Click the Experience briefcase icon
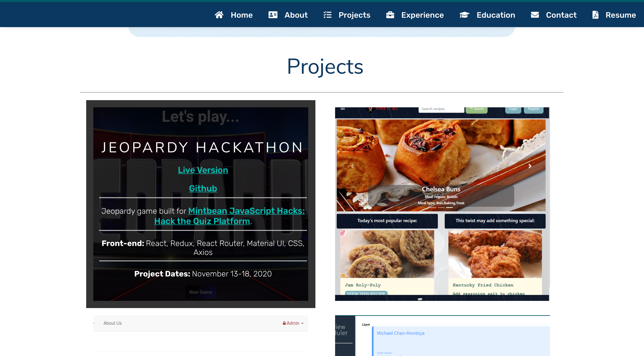 pyautogui.click(x=390, y=15)
